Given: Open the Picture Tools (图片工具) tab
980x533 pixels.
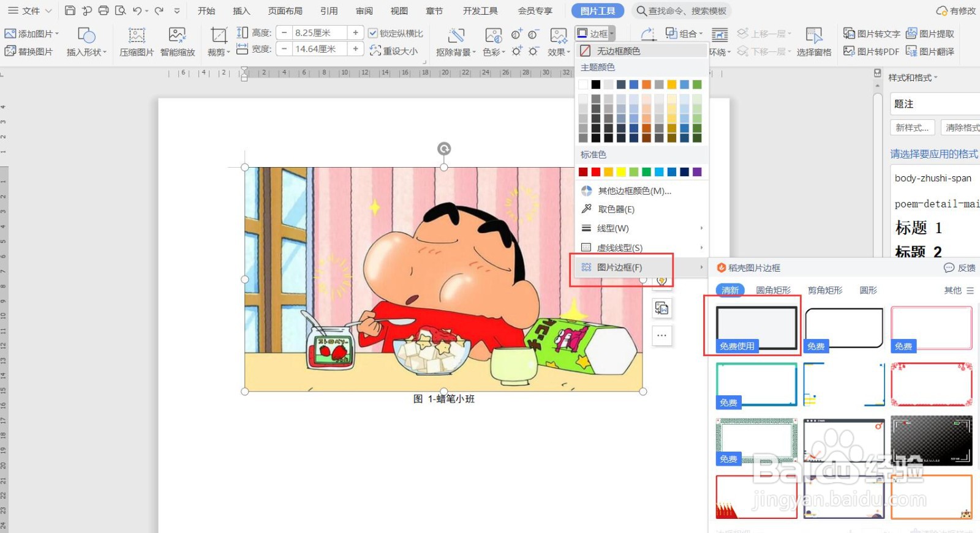Looking at the screenshot, I should click(x=598, y=11).
